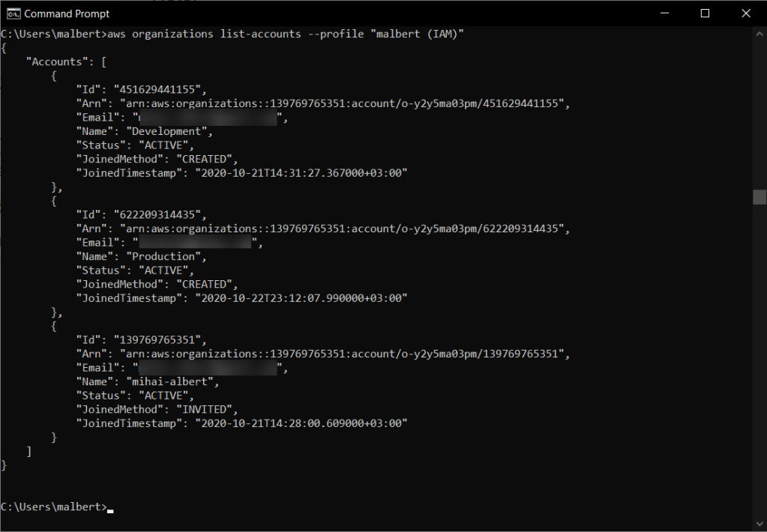Minimize the Command Prompt window
This screenshot has width=767, height=532.
point(664,13)
